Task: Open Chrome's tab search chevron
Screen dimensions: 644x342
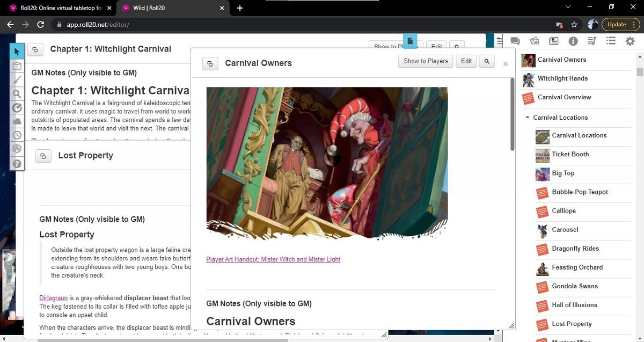Action: coord(567,8)
